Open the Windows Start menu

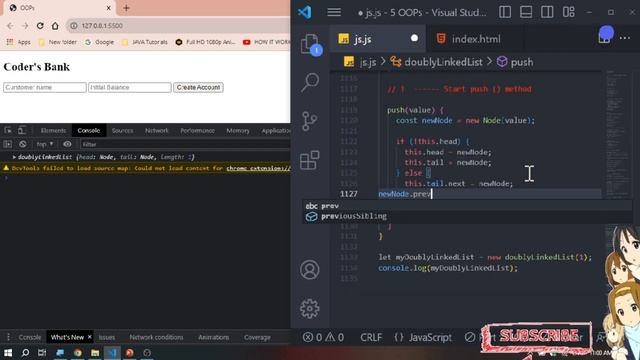click(8, 353)
